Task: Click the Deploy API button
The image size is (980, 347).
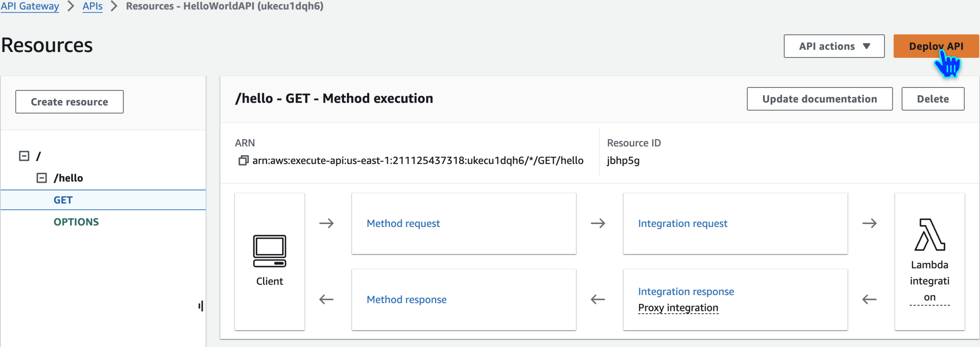Action: click(x=936, y=46)
